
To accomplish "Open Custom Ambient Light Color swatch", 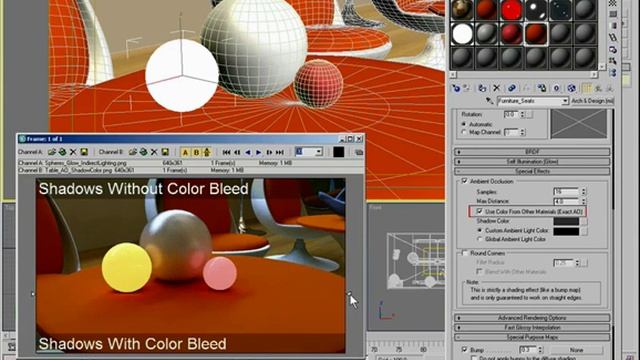I will coord(566,231).
